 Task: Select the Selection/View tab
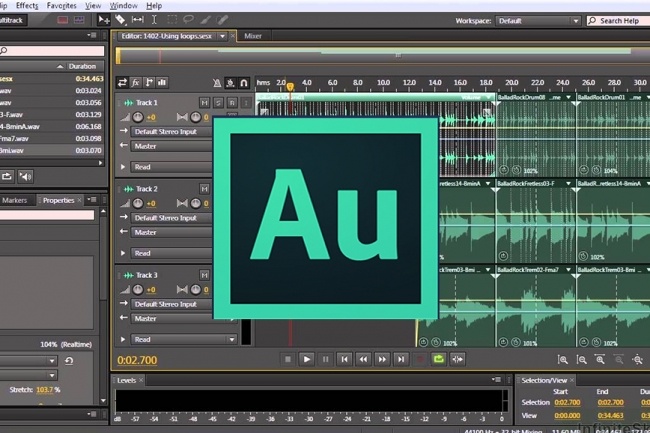(544, 380)
